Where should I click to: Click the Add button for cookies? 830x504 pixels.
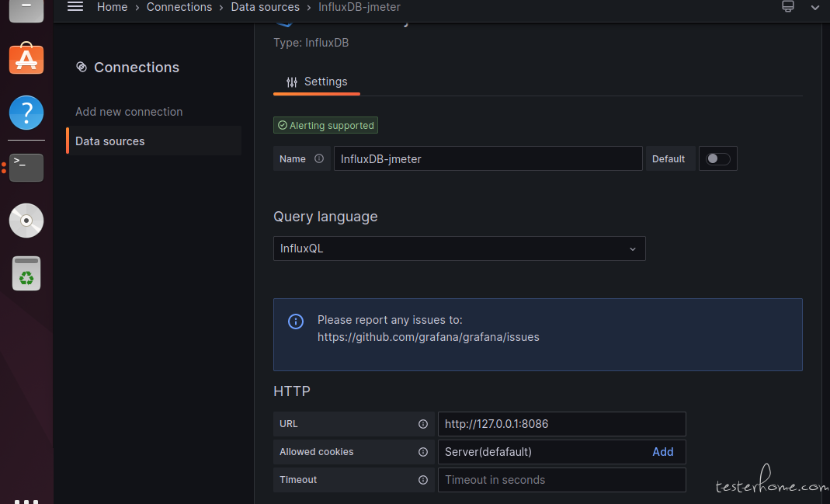[x=663, y=452]
